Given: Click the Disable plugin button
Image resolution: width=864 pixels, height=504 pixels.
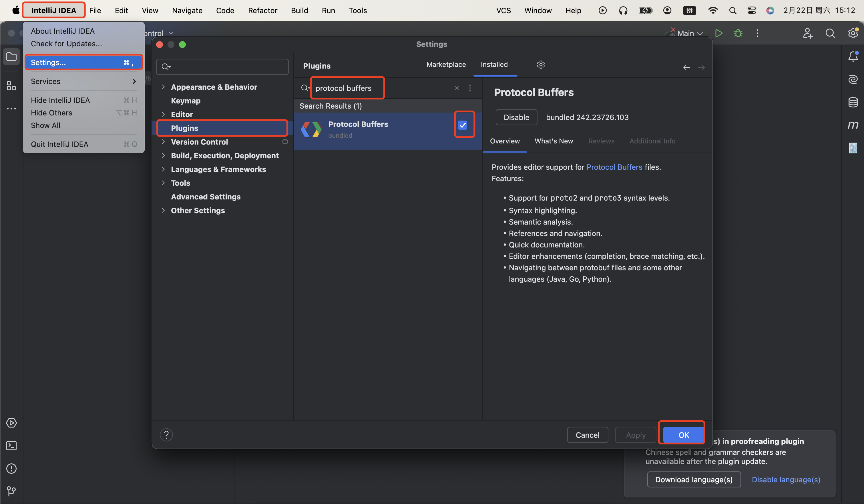Looking at the screenshot, I should click(516, 117).
